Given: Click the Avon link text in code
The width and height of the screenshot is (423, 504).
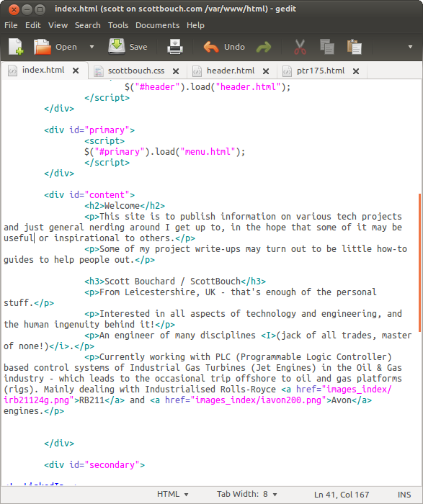Looking at the screenshot, I should (342, 400).
